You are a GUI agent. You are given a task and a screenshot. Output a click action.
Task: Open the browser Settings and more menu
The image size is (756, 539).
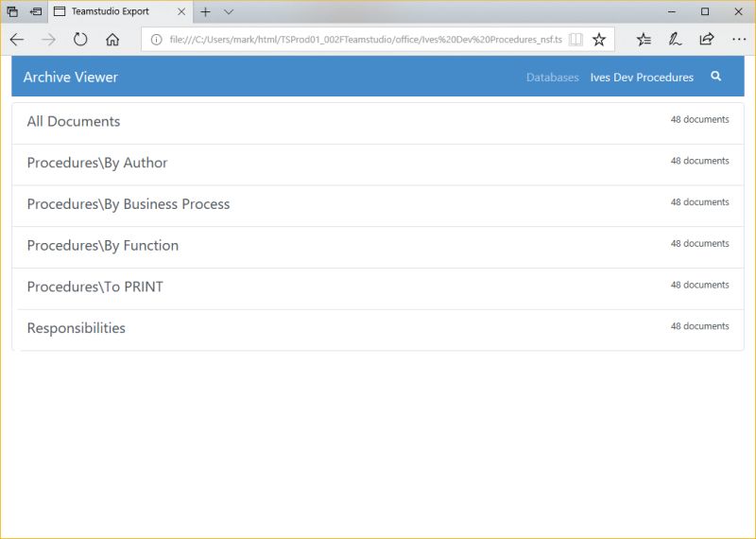tap(739, 40)
